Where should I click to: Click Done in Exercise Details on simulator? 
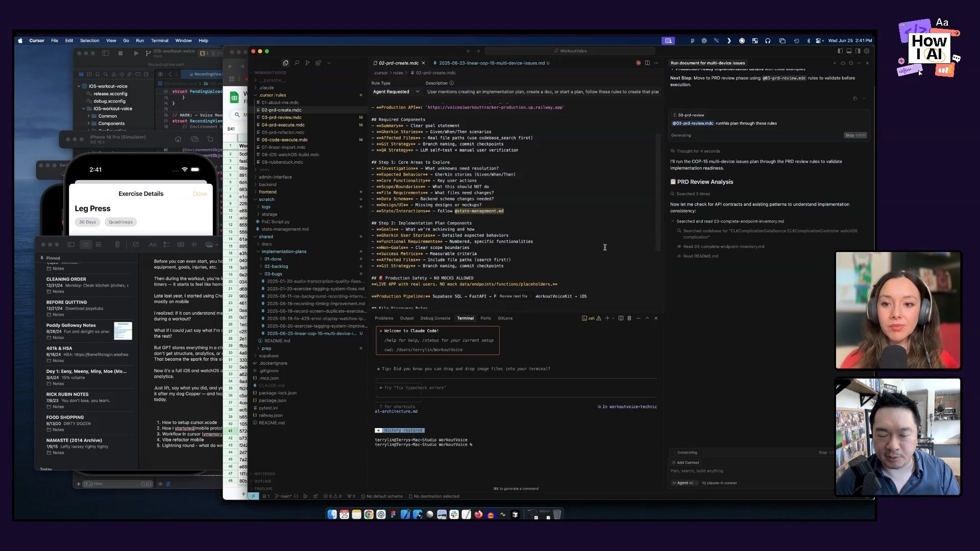click(200, 194)
